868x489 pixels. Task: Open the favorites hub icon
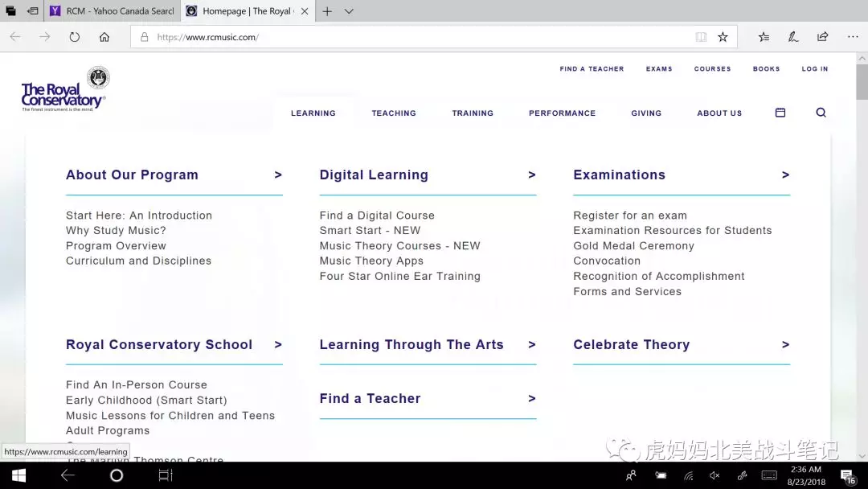pos(764,37)
